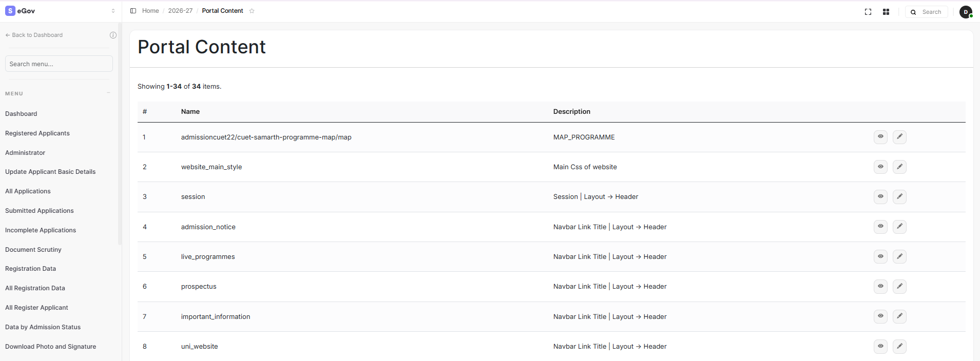Collapse the MENU section in the sidebar
The width and height of the screenshot is (980, 361).
coord(109,93)
